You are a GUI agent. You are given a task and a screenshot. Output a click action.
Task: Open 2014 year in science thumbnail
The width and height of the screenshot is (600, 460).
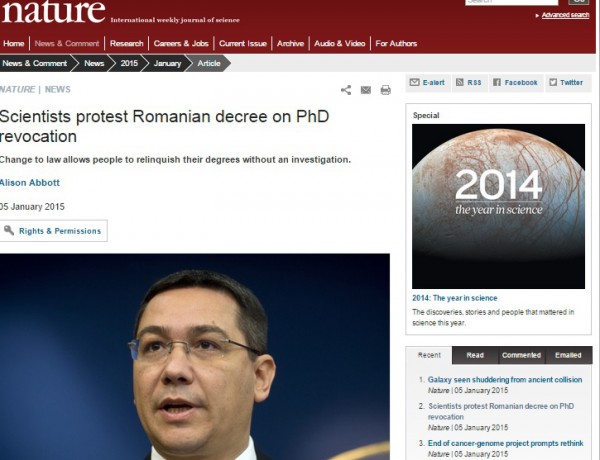click(x=498, y=206)
